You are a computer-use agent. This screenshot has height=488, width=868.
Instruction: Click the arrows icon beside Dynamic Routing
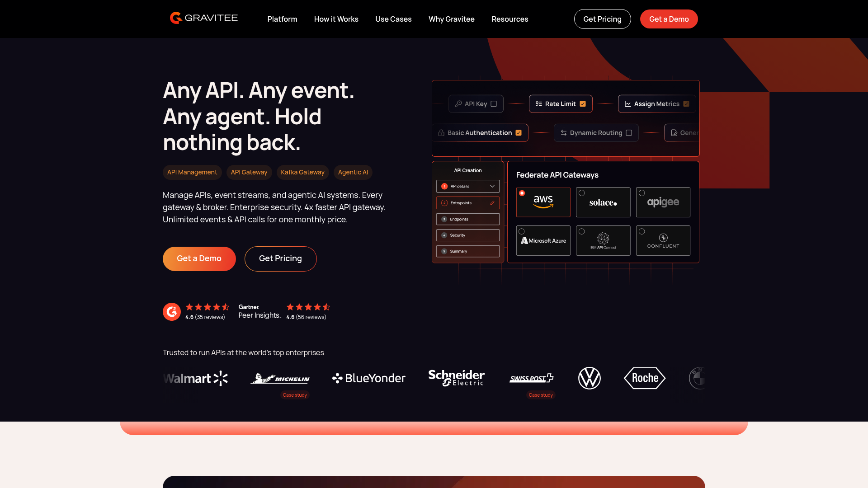pyautogui.click(x=563, y=132)
